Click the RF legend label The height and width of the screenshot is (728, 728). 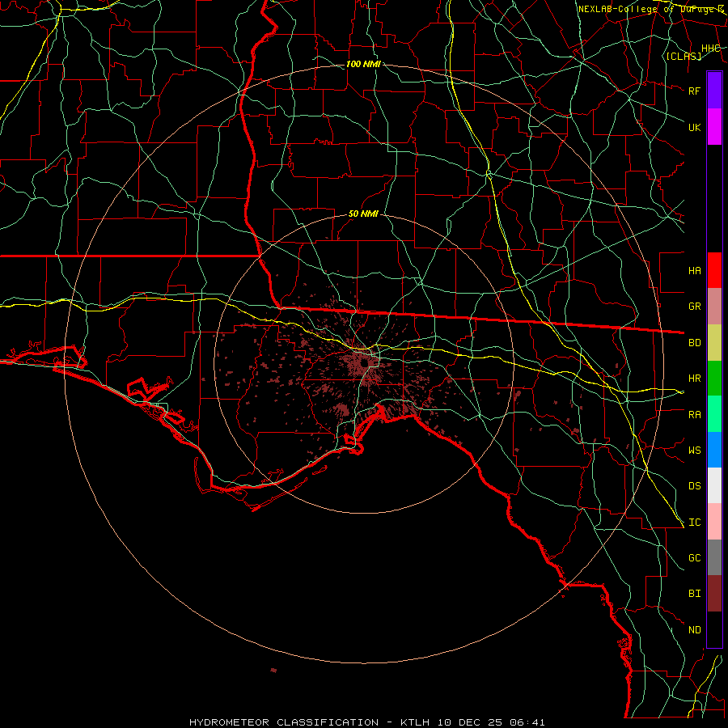695,91
